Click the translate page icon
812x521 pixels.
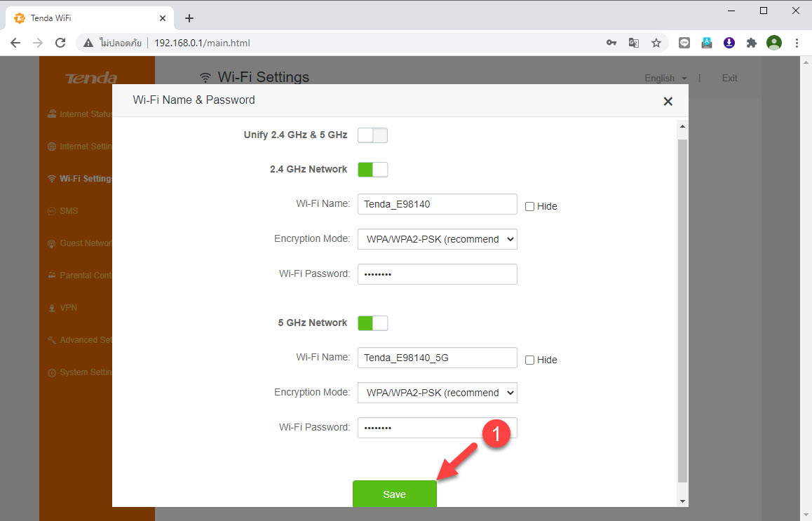tap(634, 43)
